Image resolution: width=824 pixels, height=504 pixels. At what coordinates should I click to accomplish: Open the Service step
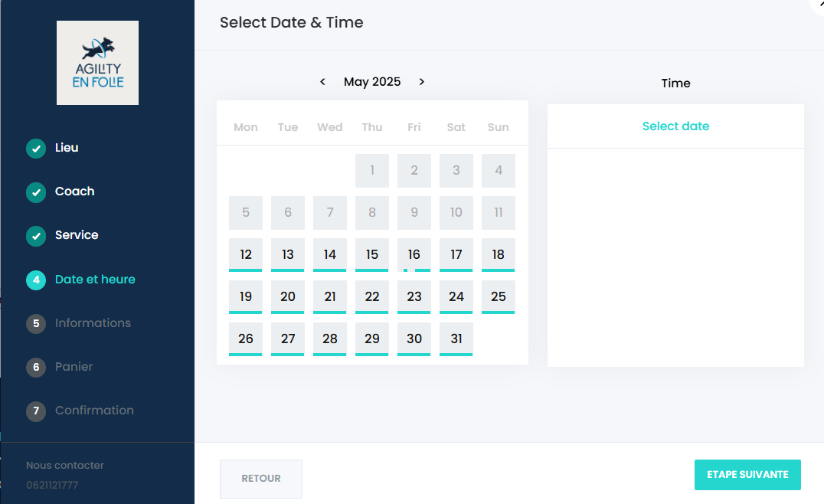77,235
